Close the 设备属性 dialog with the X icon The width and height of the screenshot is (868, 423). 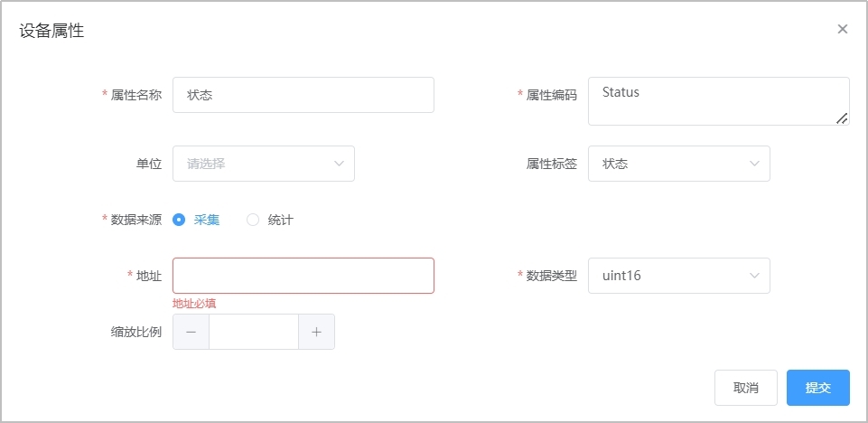pyautogui.click(x=842, y=29)
